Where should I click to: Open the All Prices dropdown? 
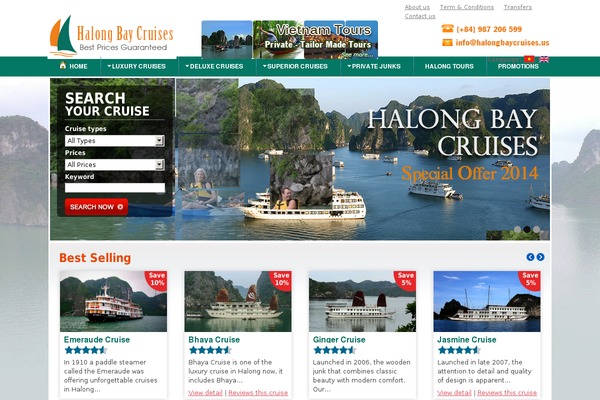tap(115, 165)
